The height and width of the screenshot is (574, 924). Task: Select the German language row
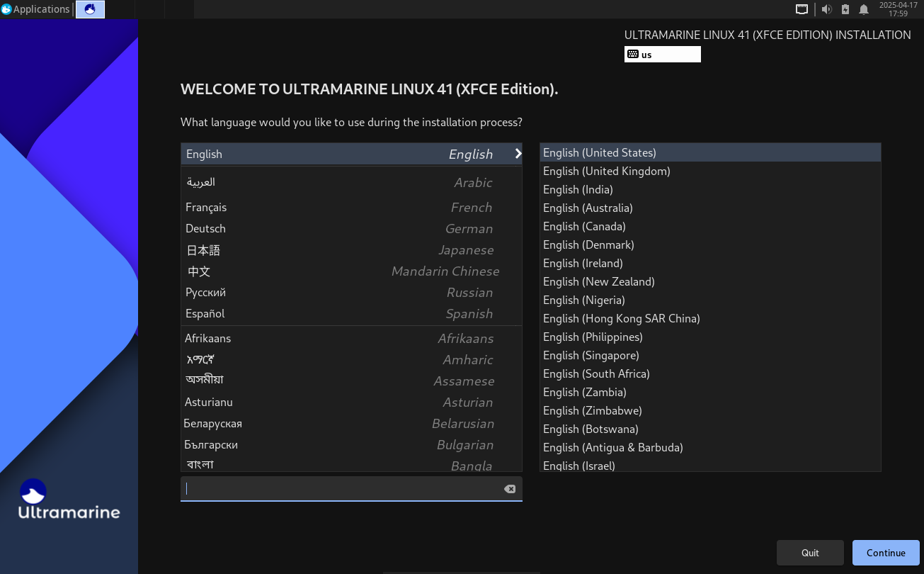click(351, 228)
